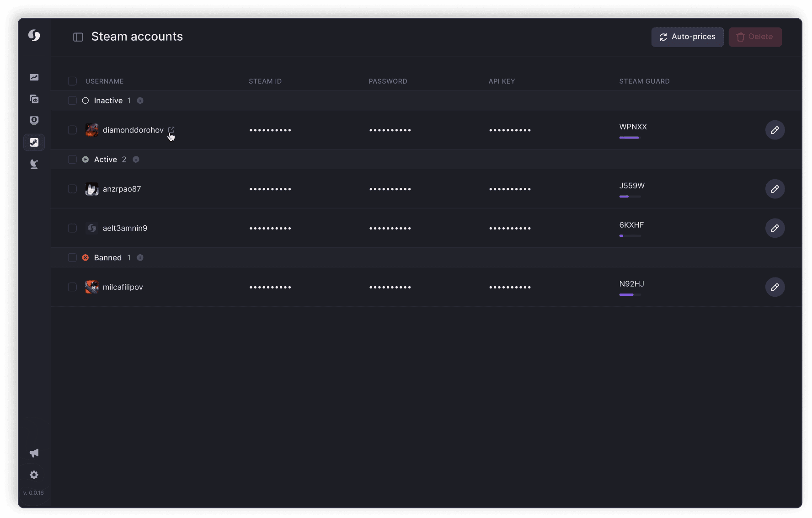The height and width of the screenshot is (518, 812).
Task: Click the Steam Guard progress bar for aelt3amnin9
Action: tap(630, 236)
